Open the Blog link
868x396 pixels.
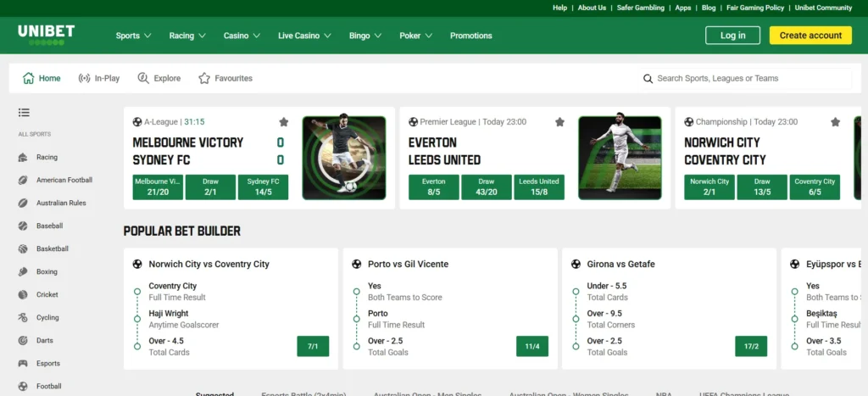(709, 8)
